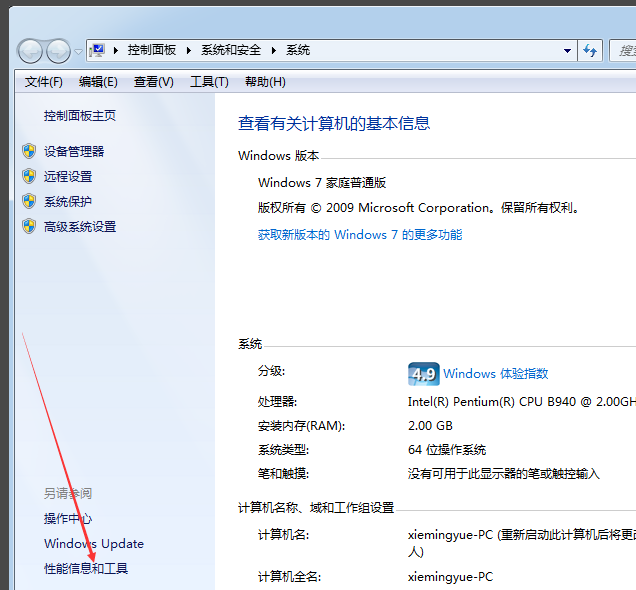Image resolution: width=636 pixels, height=590 pixels.
Task: Click the shield icon next to 高级系统设置
Action: click(x=29, y=226)
